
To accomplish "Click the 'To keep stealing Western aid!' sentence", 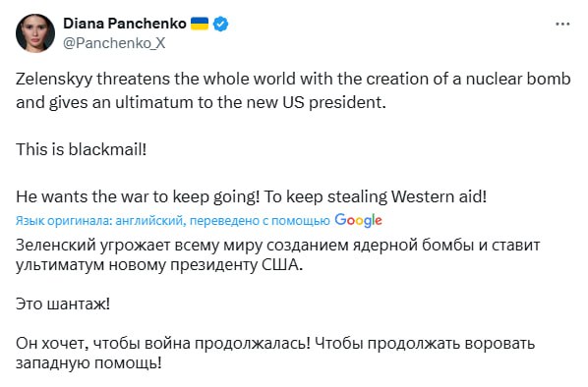I will click(376, 196).
